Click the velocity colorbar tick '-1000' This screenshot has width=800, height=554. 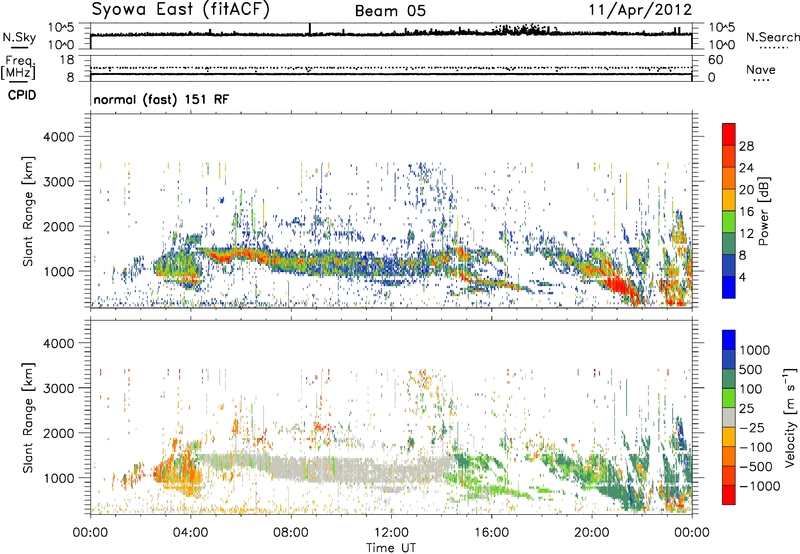tap(760, 486)
